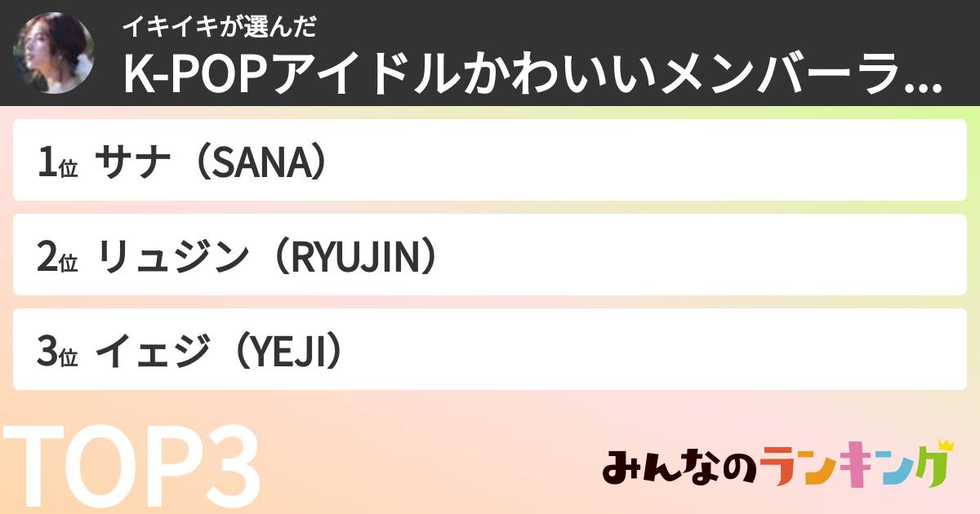Click the circular profile avatar photo
The height and width of the screenshot is (514, 980).
(x=54, y=53)
